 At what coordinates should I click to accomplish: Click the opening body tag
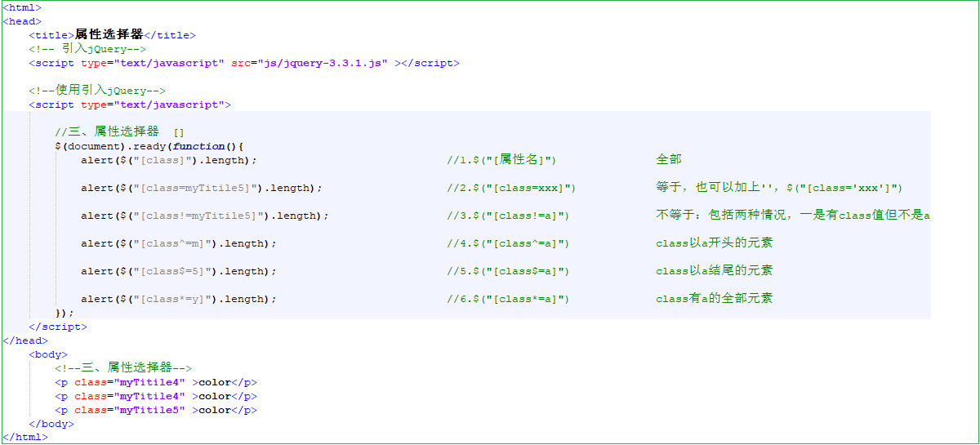tap(48, 354)
